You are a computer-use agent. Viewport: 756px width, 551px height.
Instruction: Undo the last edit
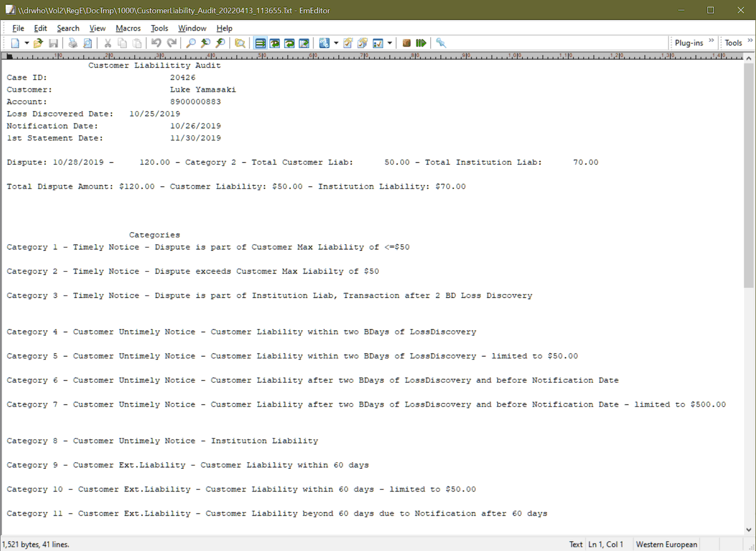[156, 43]
